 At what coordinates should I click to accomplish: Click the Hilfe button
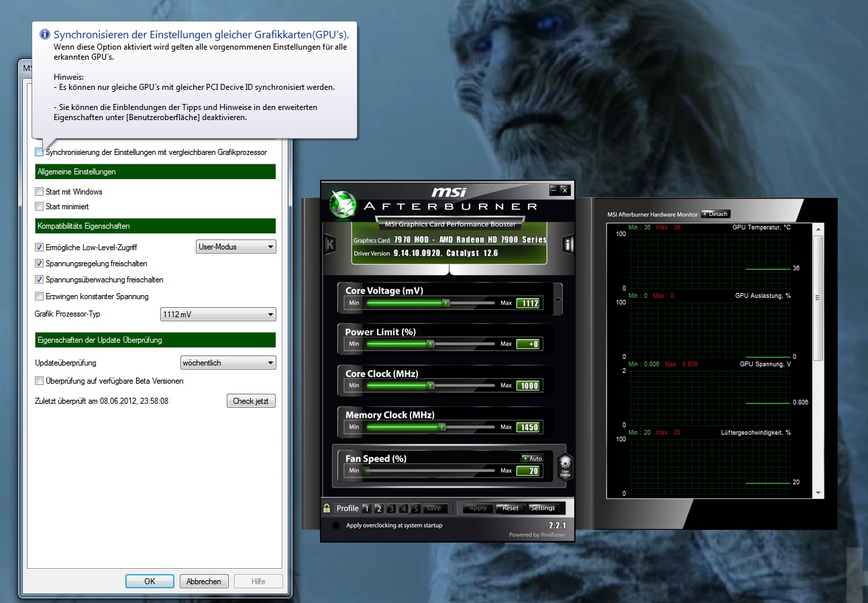click(x=258, y=582)
